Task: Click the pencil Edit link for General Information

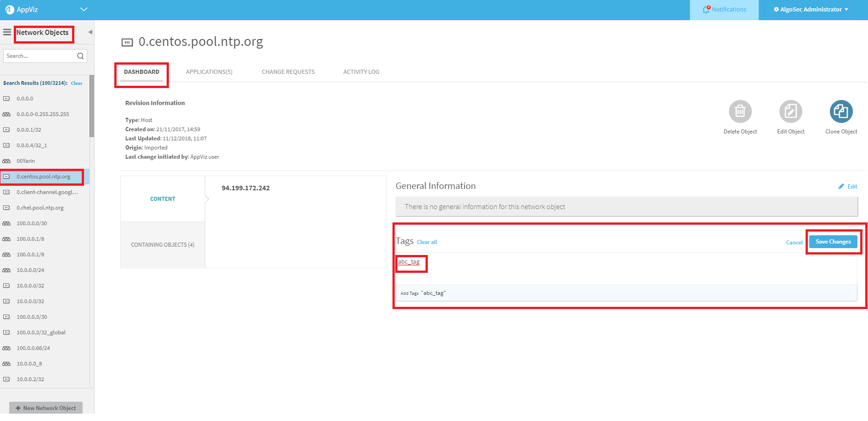Action: point(848,186)
